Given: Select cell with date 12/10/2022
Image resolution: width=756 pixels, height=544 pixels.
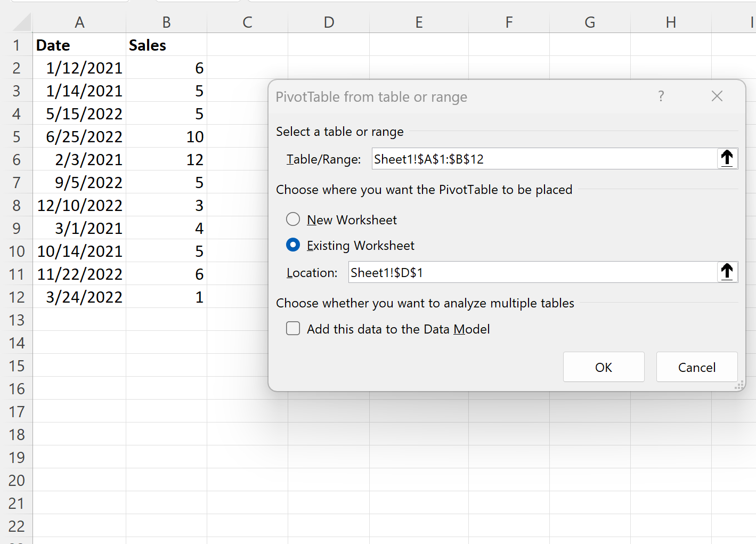Looking at the screenshot, I should [x=79, y=205].
